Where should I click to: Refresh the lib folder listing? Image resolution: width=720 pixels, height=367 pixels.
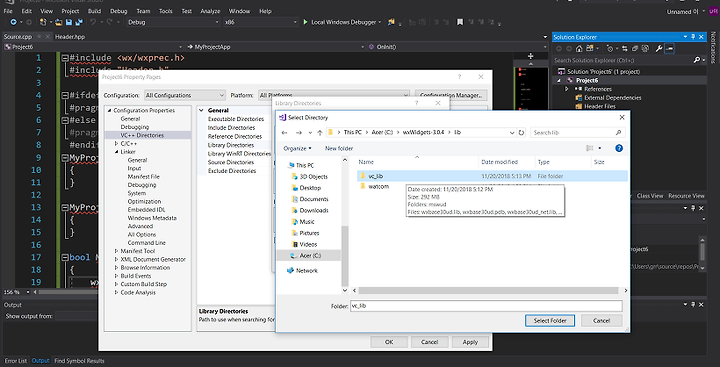(521, 133)
